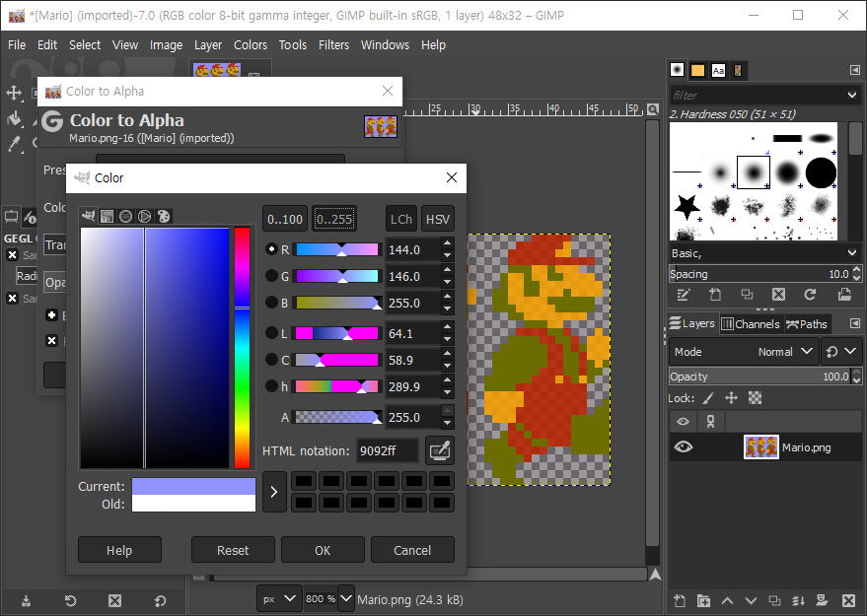
Task: Open the Fonts tab in the dock
Action: pyautogui.click(x=718, y=70)
